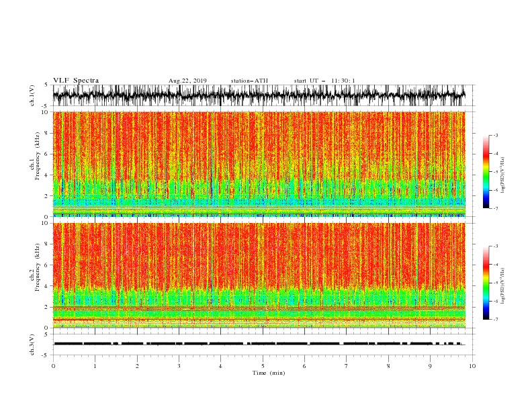Viewport: 532px width, 411px height.
Task: Click time axis tick label "5"
Action: tap(263, 366)
